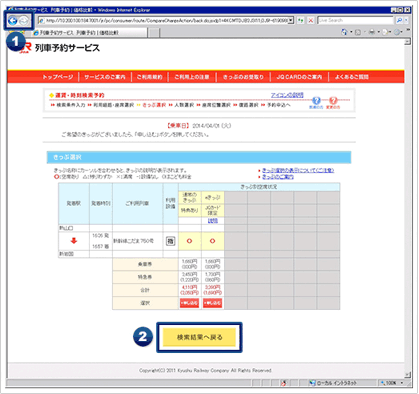This screenshot has width=419, height=394.
Task: Click the Refresh icon beside the address bar
Action: pyautogui.click(x=301, y=21)
